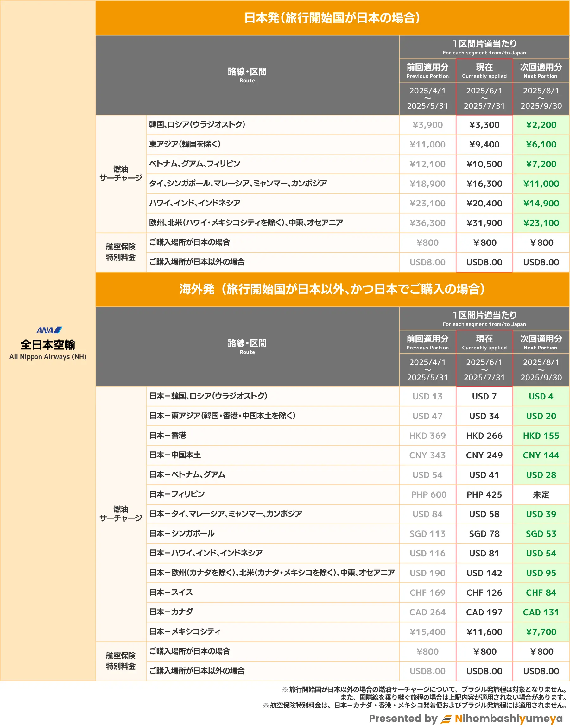Click the CHF 126 current Switzerland cell

[x=484, y=593]
